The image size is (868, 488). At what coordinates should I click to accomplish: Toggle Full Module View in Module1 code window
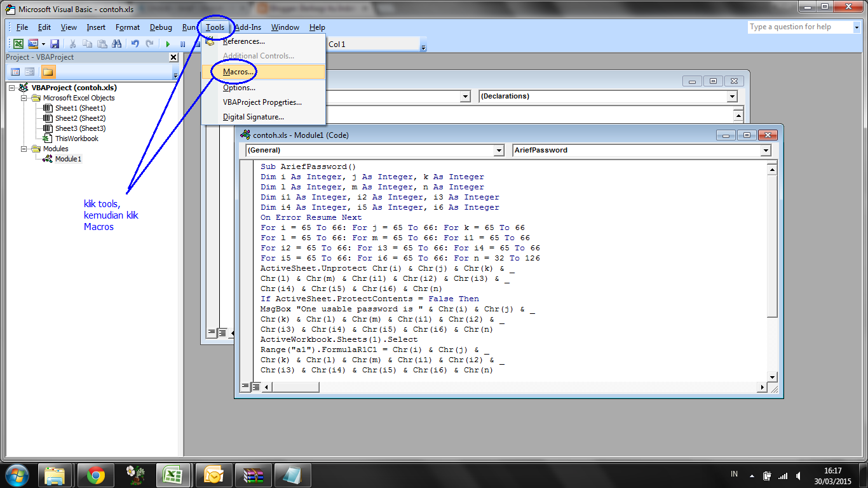(x=255, y=386)
